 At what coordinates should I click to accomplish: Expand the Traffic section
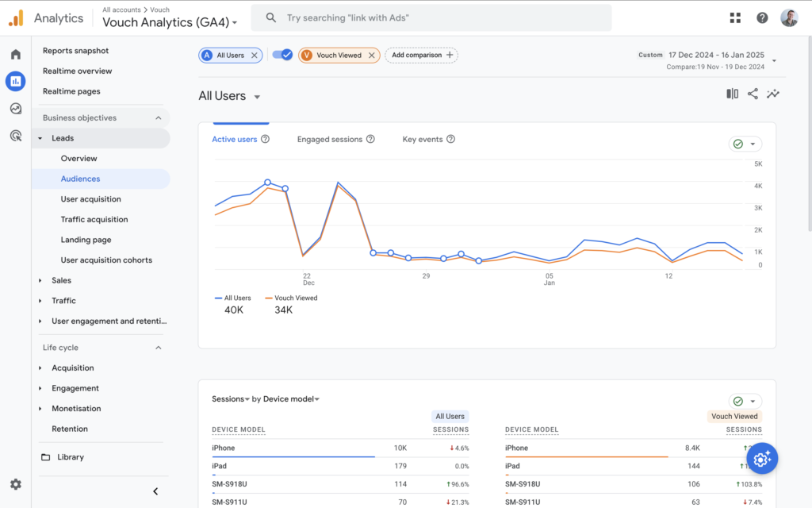tap(40, 301)
